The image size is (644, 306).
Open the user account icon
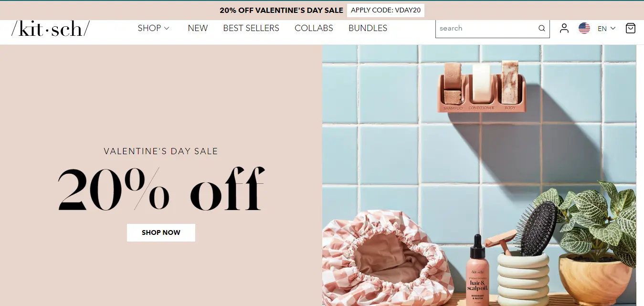(564, 28)
